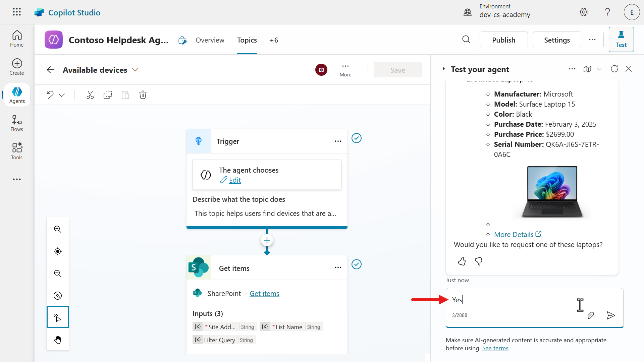The width and height of the screenshot is (644, 362).
Task: Click the cut scissors icon
Action: (90, 95)
